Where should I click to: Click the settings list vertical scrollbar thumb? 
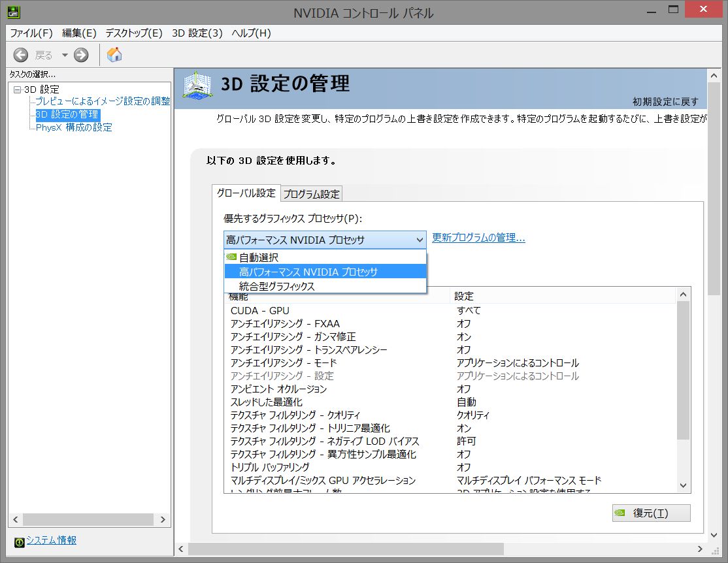point(683,370)
